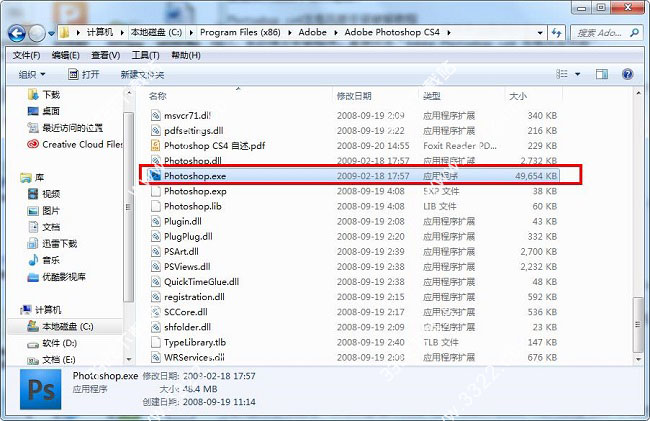
Task: Open the view options dropdown arrow
Action: point(577,75)
